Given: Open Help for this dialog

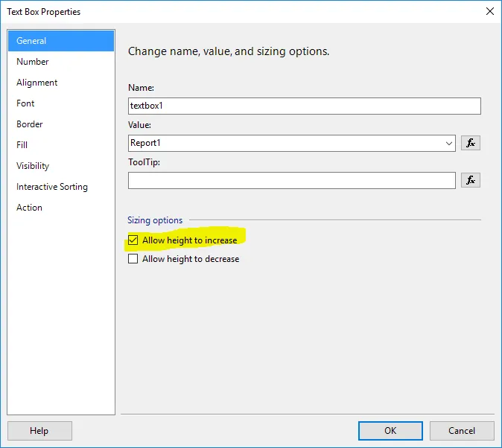Looking at the screenshot, I should coord(39,431).
